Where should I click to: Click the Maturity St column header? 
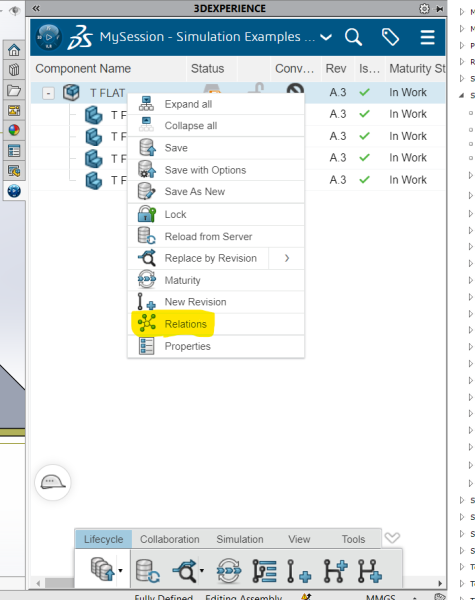[416, 69]
